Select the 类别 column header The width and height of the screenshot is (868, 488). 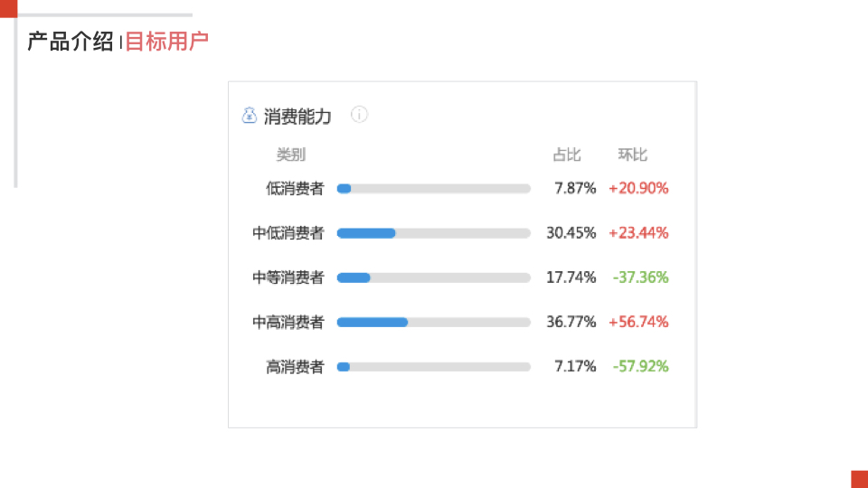290,155
